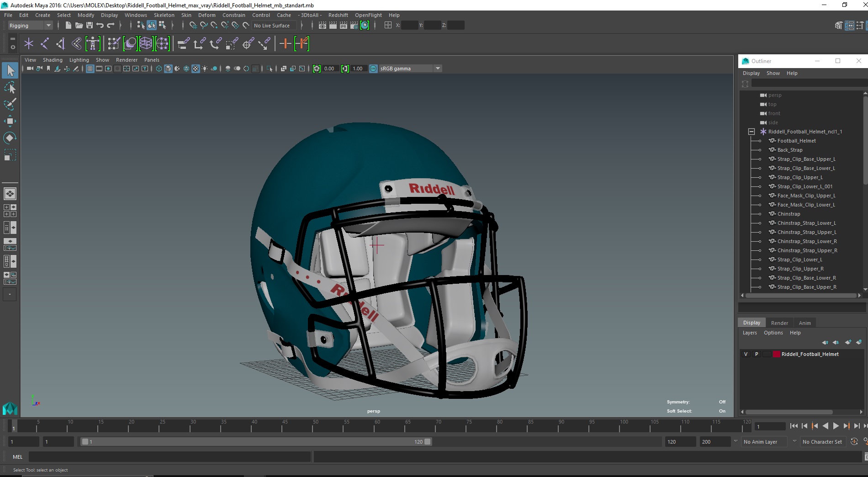Open Render Settings clapperboard icon
The width and height of the screenshot is (868, 477).
pos(354,26)
